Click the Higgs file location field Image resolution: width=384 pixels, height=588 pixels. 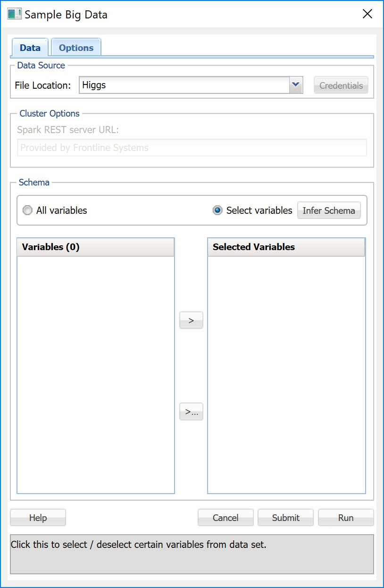point(184,85)
